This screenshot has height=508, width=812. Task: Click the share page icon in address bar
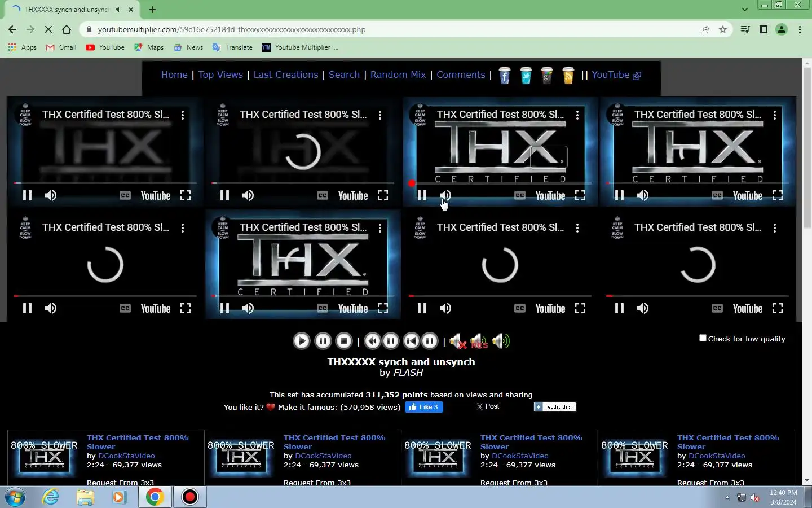(705, 29)
